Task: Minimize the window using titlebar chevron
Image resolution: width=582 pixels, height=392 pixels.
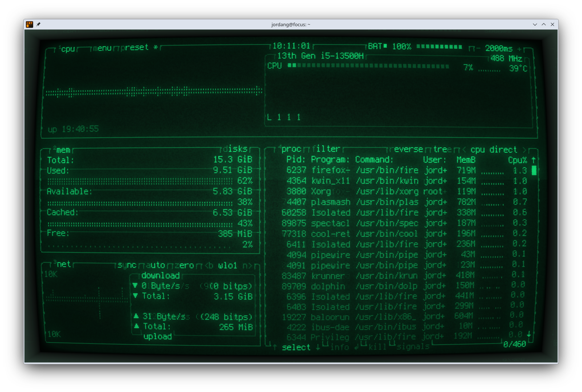Action: (535, 24)
